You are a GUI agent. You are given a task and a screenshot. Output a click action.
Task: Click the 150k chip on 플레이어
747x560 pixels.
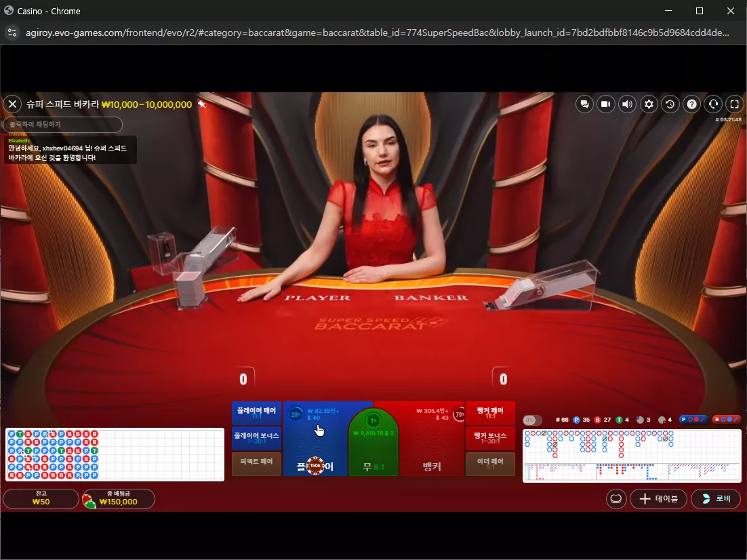tap(315, 466)
